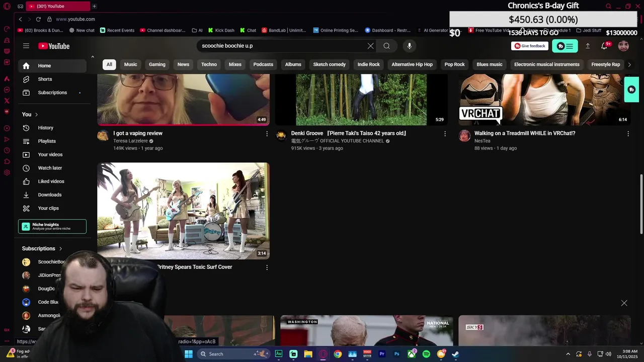Open more options for I got a vaping review
The height and width of the screenshot is (362, 644).
(267, 133)
